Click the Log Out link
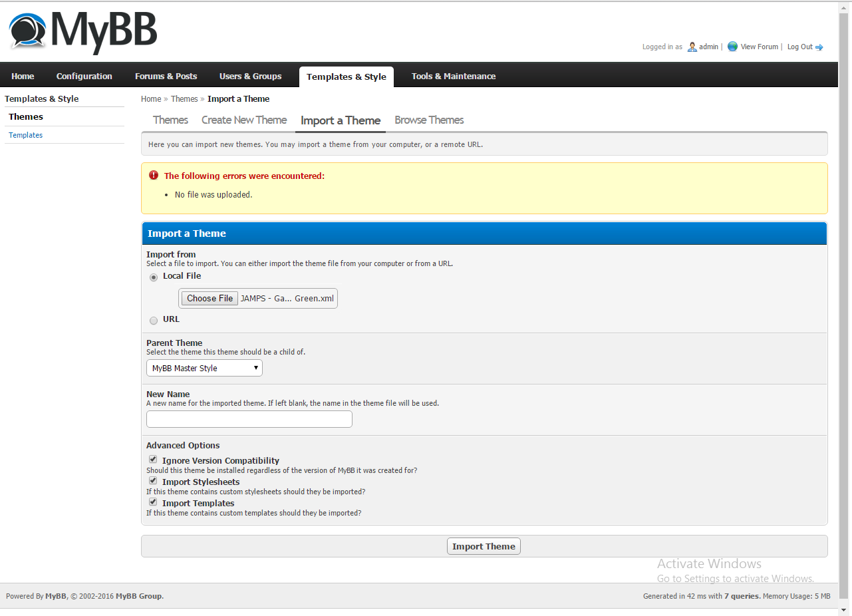The image size is (852, 616). (800, 47)
